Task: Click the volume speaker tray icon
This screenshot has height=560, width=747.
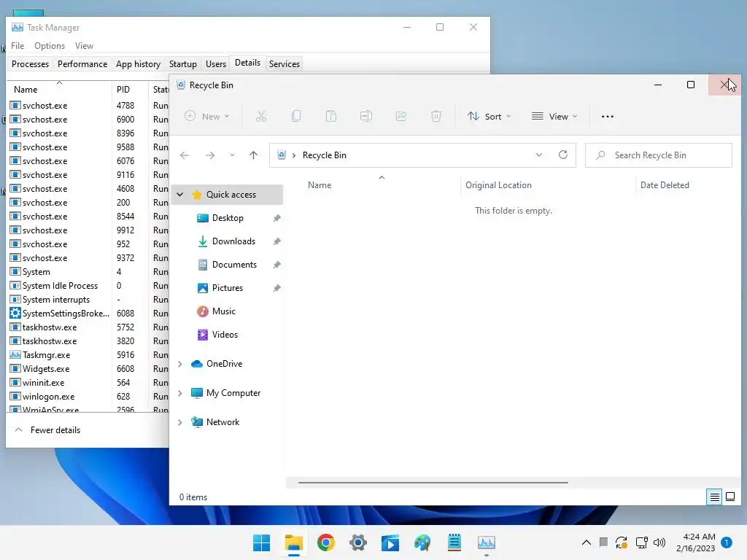Action: point(659,542)
